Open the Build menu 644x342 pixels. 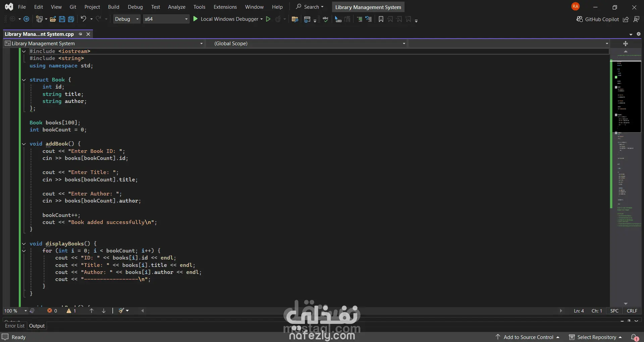click(113, 7)
